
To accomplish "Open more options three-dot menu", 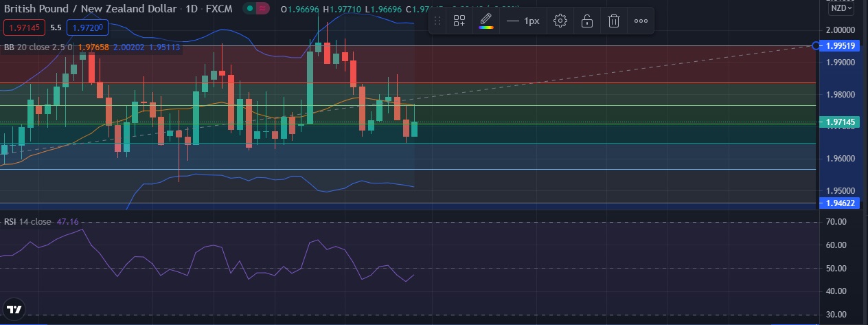I will [x=641, y=21].
